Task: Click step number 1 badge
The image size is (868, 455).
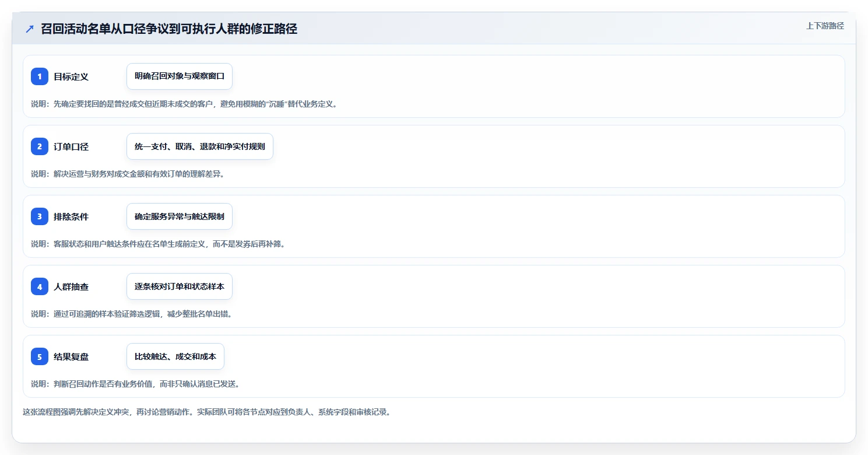Action: point(40,76)
